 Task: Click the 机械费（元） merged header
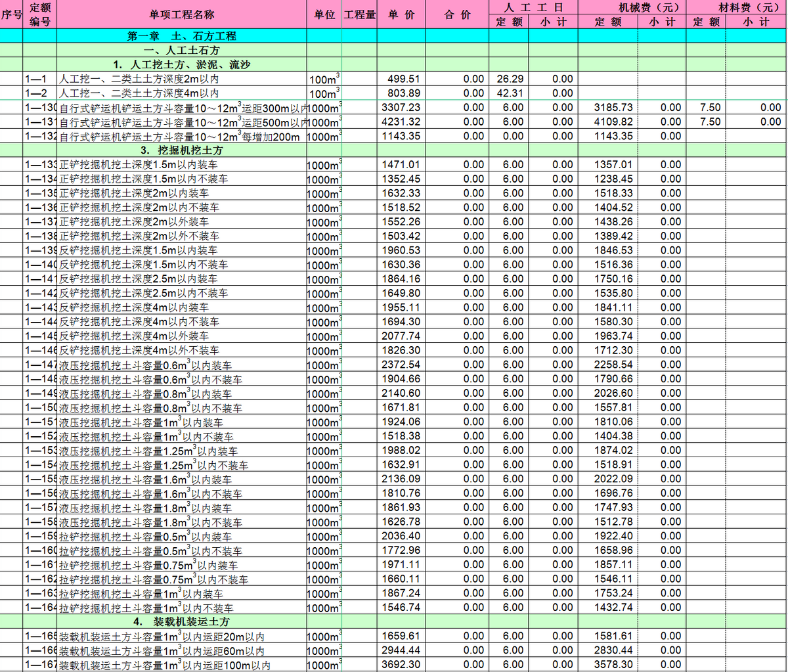pos(632,7)
